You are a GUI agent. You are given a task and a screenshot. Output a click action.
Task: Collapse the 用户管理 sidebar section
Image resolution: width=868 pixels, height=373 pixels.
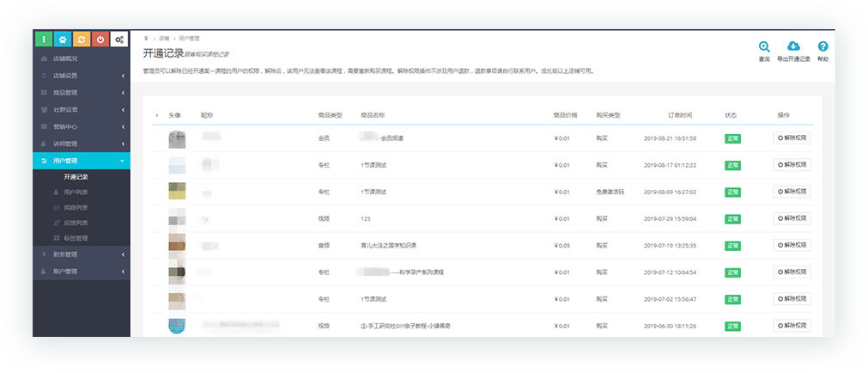point(82,161)
